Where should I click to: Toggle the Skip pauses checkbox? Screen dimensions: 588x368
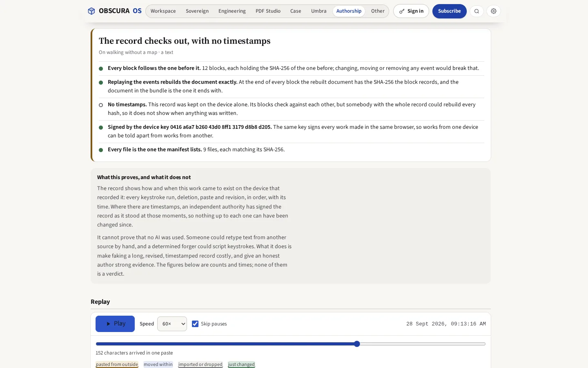pos(195,324)
